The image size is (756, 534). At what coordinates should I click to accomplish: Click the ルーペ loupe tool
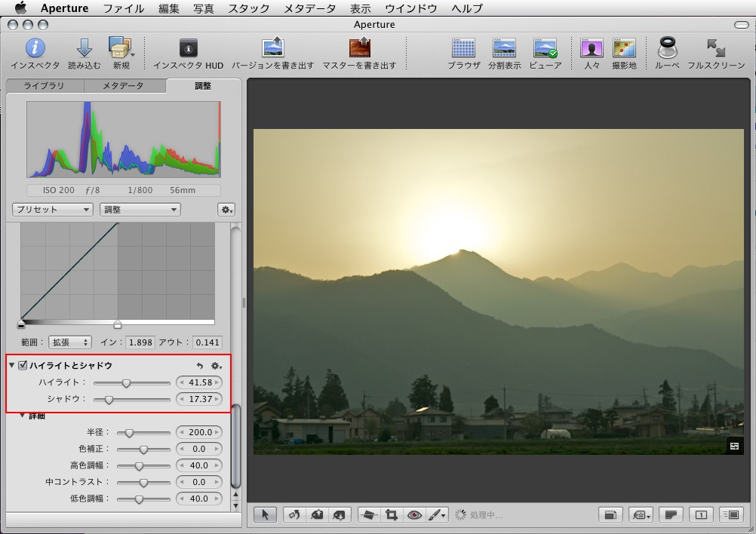(x=667, y=48)
